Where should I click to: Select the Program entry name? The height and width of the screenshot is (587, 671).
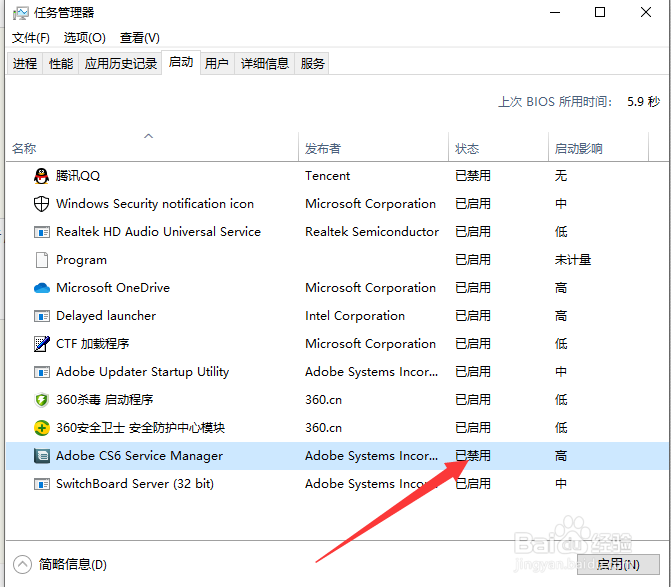[81, 260]
